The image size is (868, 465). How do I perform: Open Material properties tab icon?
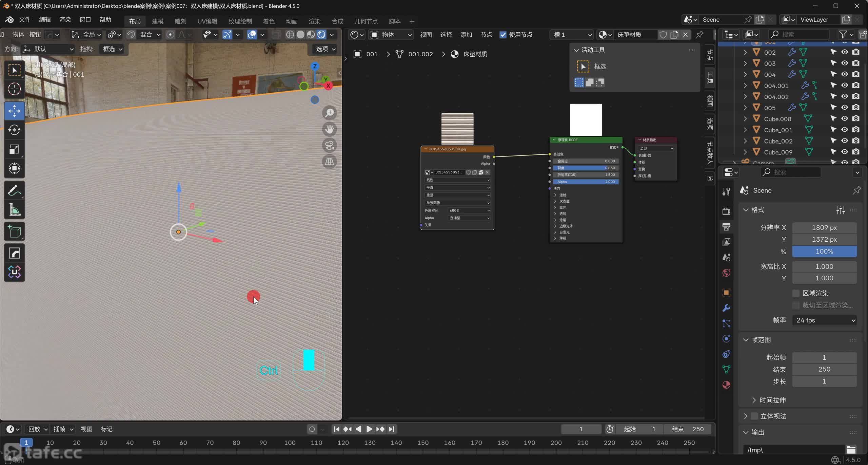pos(726,385)
